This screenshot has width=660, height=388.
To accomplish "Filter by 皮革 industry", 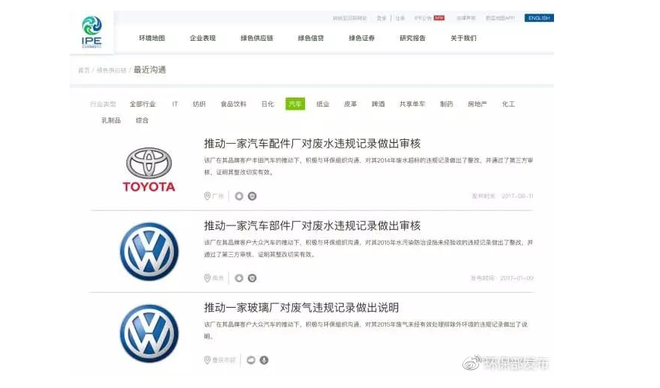I will coord(350,104).
